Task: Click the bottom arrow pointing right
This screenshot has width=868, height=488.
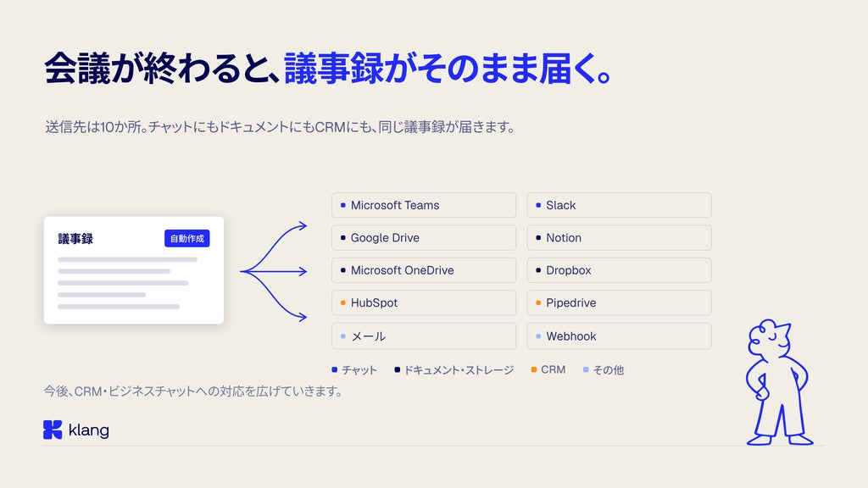Action: 275,296
